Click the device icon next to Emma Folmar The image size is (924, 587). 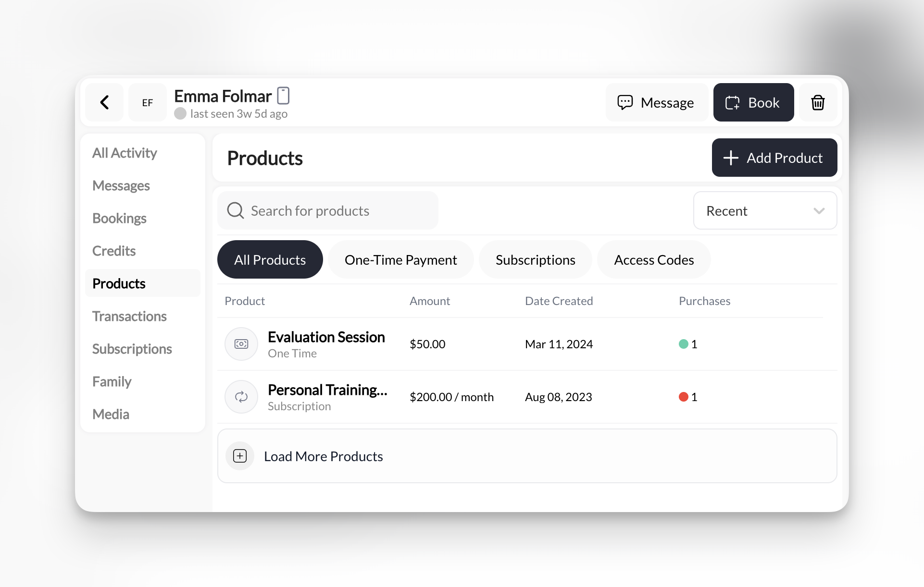(x=284, y=96)
